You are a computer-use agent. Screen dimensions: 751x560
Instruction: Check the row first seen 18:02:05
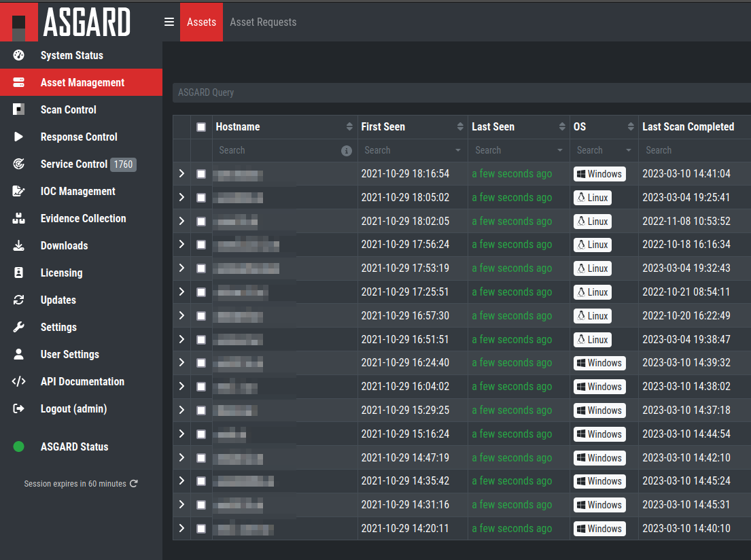click(x=201, y=222)
